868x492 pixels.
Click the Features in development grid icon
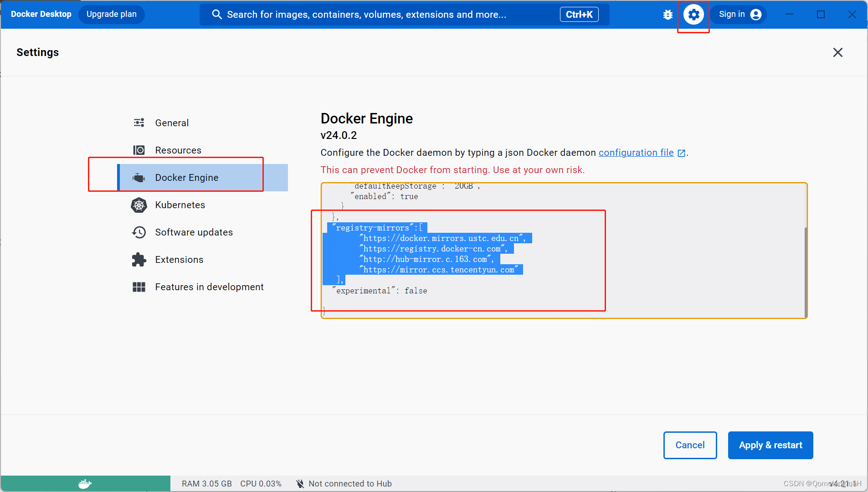point(139,287)
